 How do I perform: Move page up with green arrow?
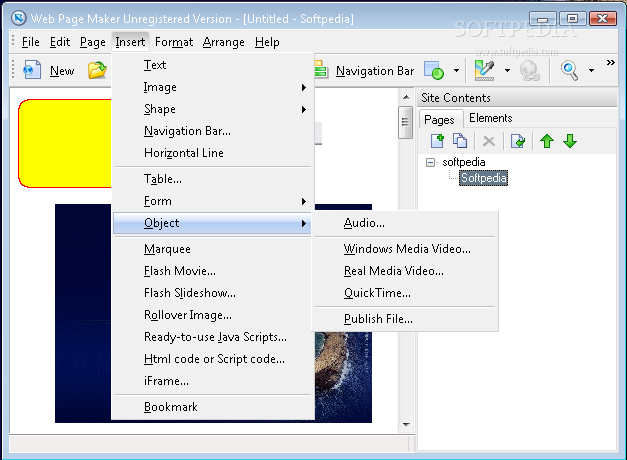[547, 141]
